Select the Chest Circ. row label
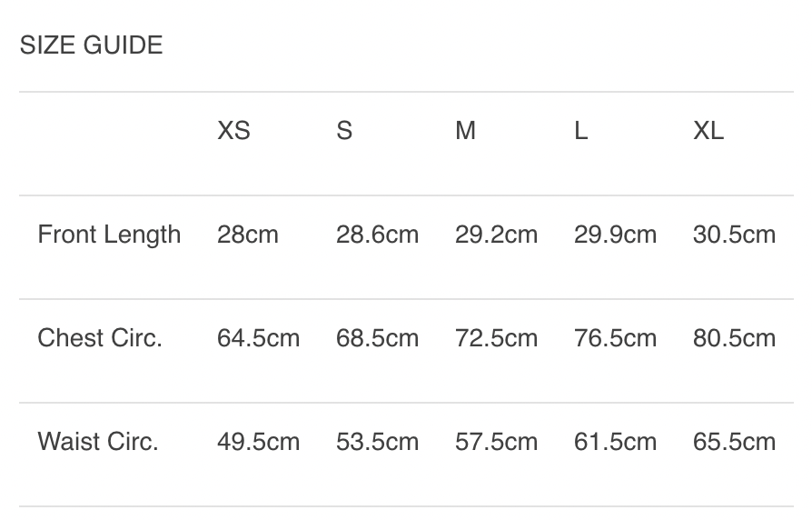 click(x=100, y=338)
